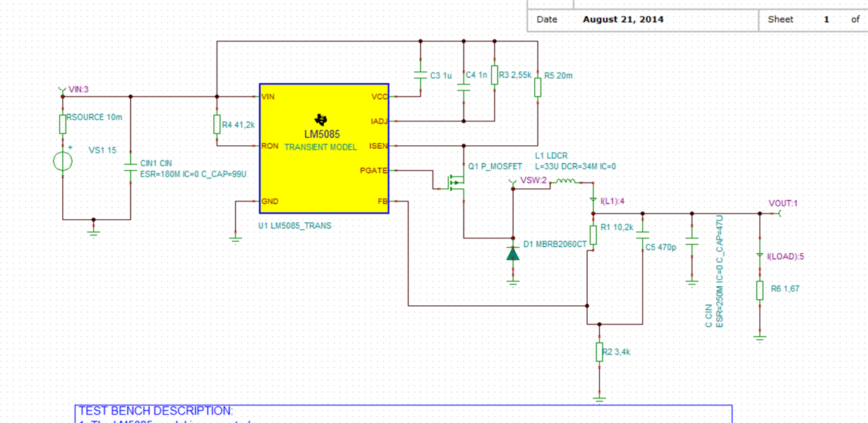The image size is (868, 423).
Task: Select resistor R1 symbol
Action: point(593,235)
